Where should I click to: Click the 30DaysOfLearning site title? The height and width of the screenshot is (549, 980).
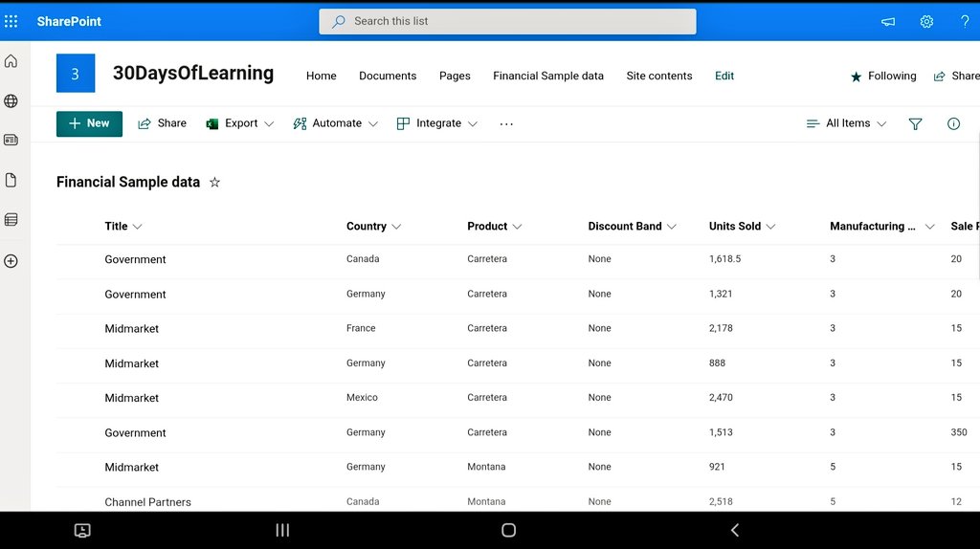(193, 73)
